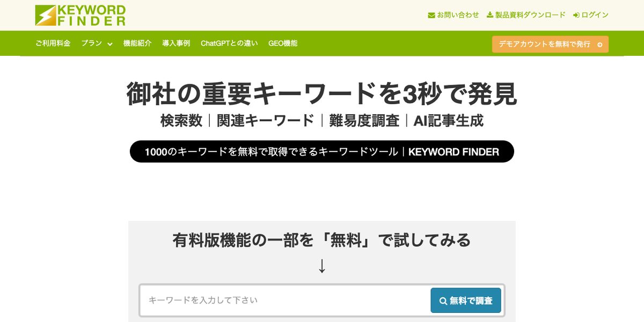Click the envelope icon beside お問い合わせ
This screenshot has width=644, height=322.
tap(431, 15)
